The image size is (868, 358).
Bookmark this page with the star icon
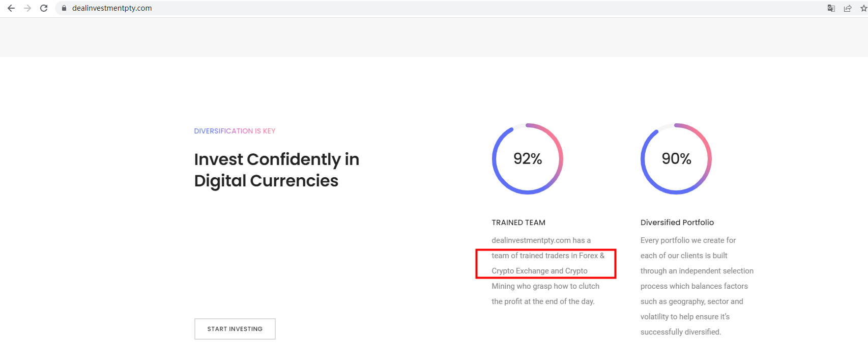point(863,8)
